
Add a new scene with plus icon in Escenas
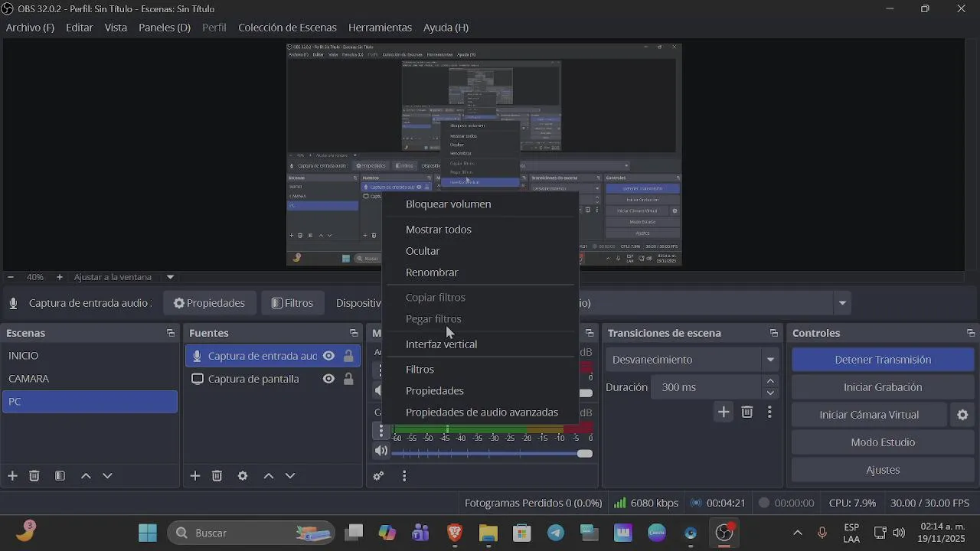tap(12, 476)
